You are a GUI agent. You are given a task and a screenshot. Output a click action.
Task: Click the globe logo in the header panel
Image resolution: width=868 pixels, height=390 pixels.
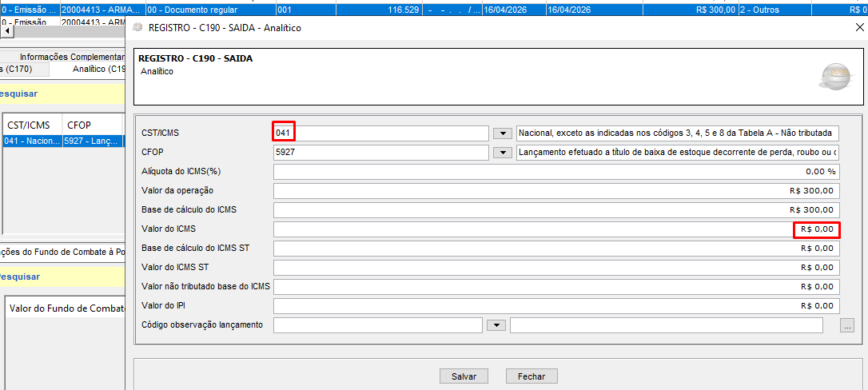point(835,77)
